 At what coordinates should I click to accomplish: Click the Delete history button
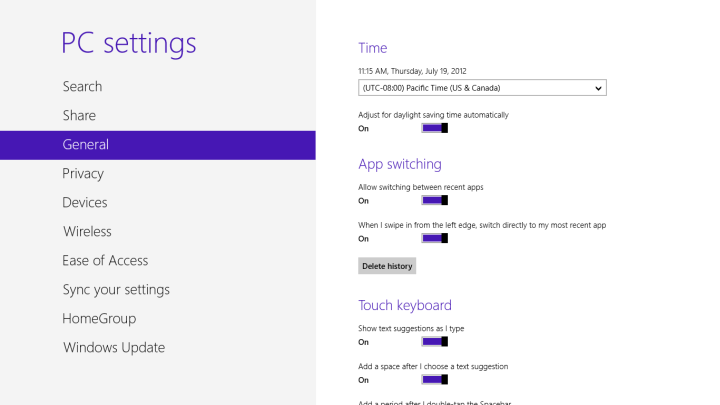point(386,266)
